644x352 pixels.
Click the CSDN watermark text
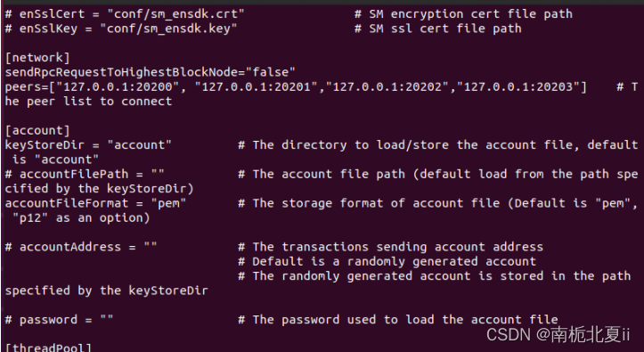click(x=558, y=335)
